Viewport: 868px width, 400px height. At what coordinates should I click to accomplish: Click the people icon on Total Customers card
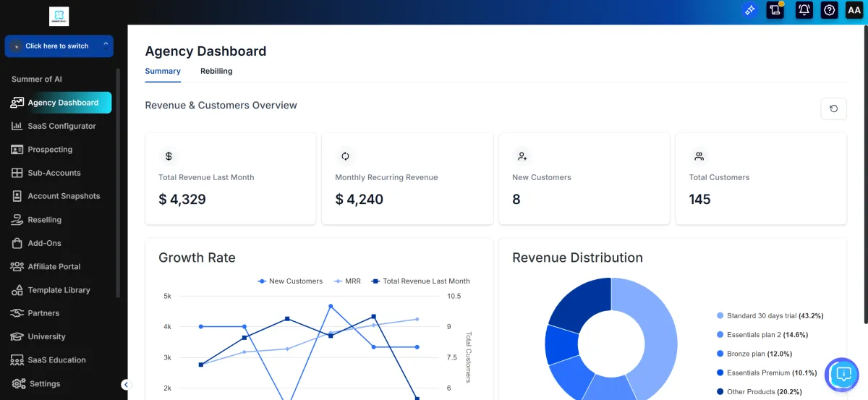coord(699,156)
